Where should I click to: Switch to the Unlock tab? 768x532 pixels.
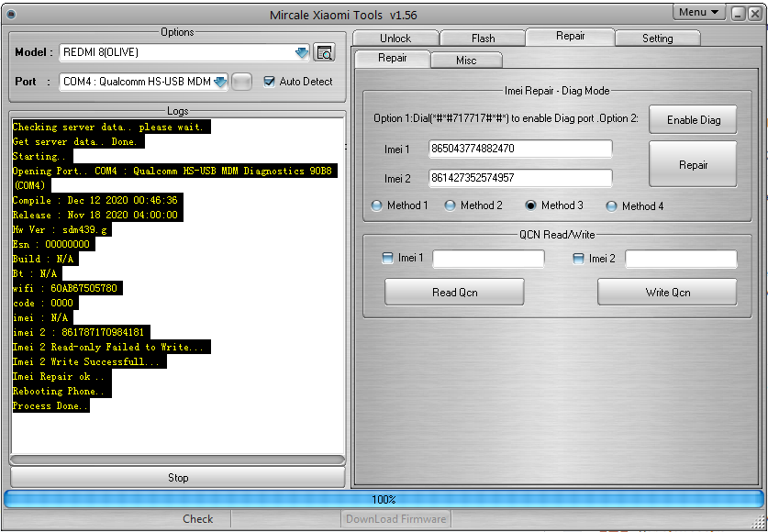tap(395, 39)
